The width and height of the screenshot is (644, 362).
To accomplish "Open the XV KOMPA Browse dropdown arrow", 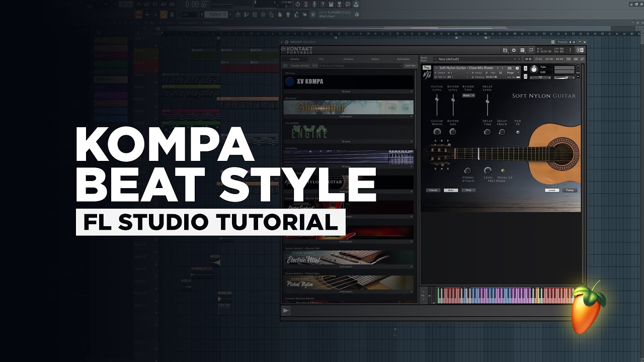I will [412, 92].
